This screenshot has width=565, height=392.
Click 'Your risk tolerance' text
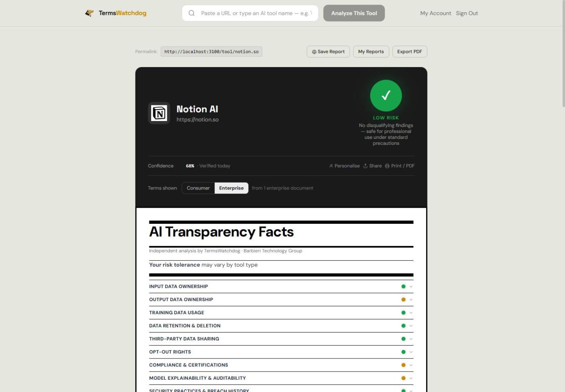[x=174, y=265]
